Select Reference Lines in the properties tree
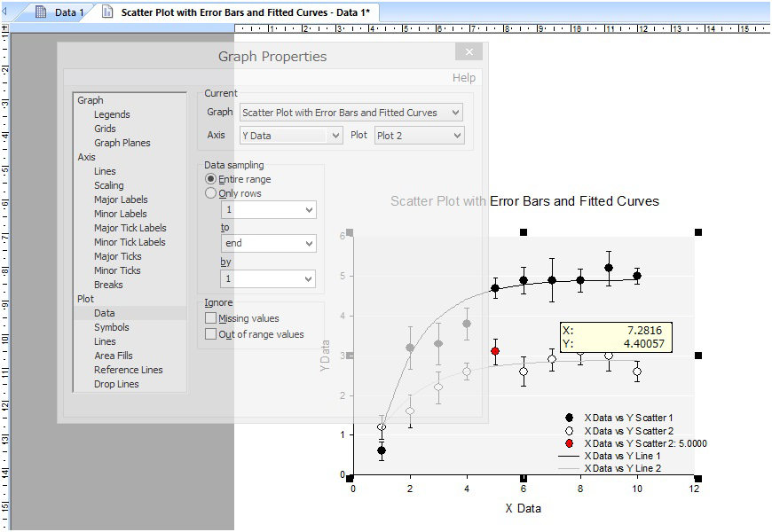This screenshot has height=532, width=772. [x=128, y=370]
